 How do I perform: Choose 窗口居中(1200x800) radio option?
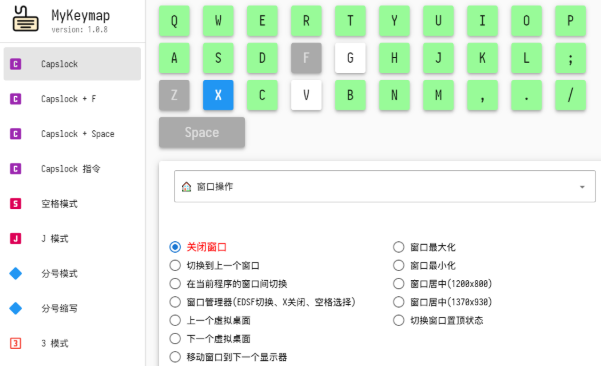[399, 284]
